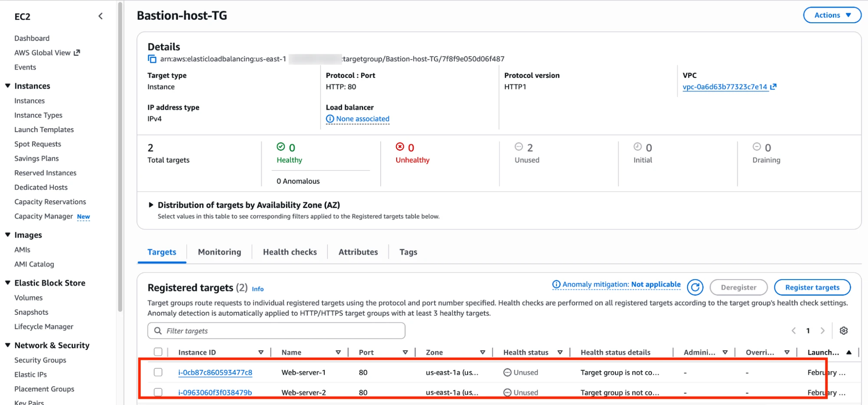Click the info icon beside None associated
Screen dimensions: 868x405
coord(330,119)
